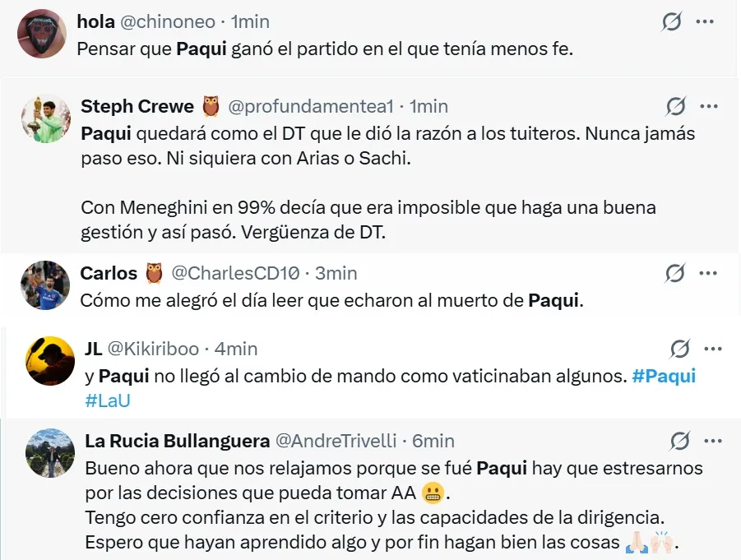Click the Grok icon on JL's tweet
The image size is (741, 560).
(679, 349)
